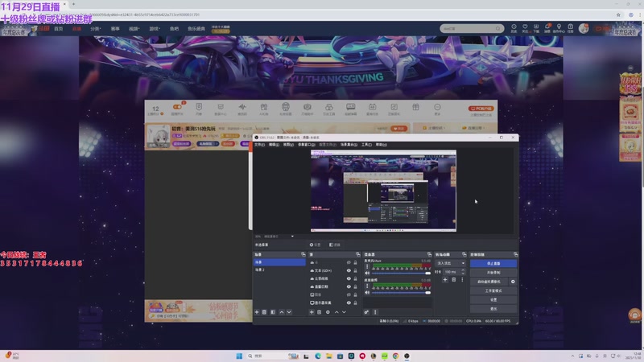Mute the Mic/Aux speaker icon
This screenshot has height=362, width=644.
367,273
